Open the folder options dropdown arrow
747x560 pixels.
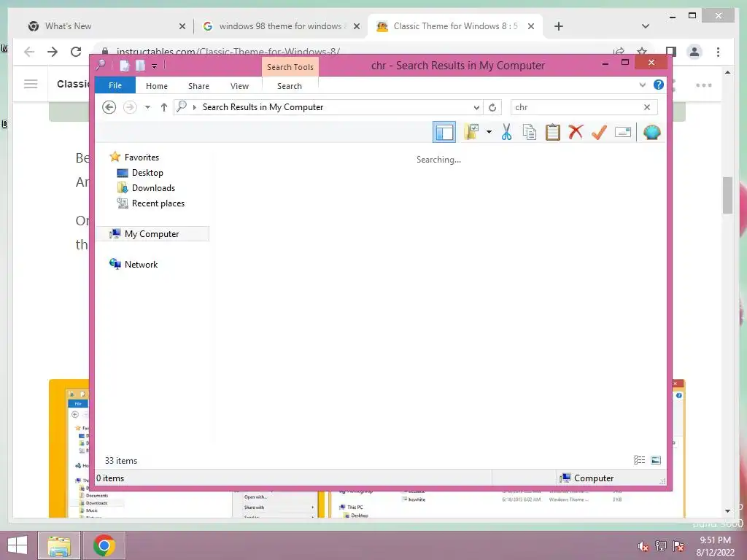(x=489, y=132)
